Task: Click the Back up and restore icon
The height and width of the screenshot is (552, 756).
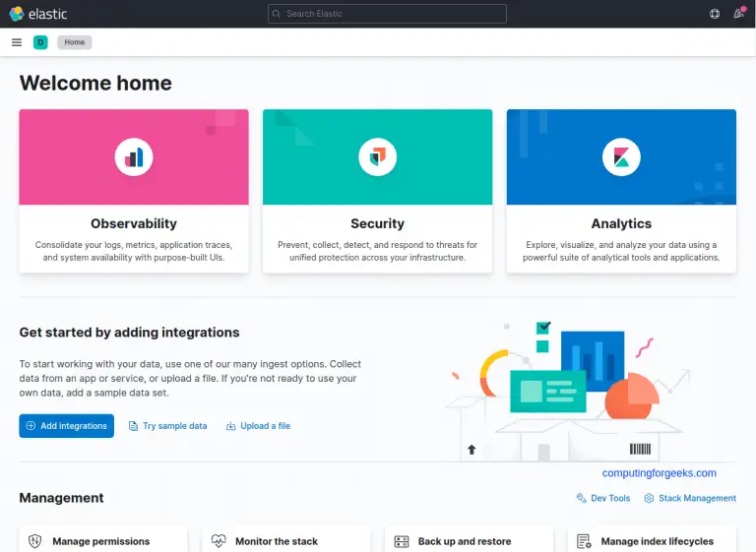Action: point(402,541)
